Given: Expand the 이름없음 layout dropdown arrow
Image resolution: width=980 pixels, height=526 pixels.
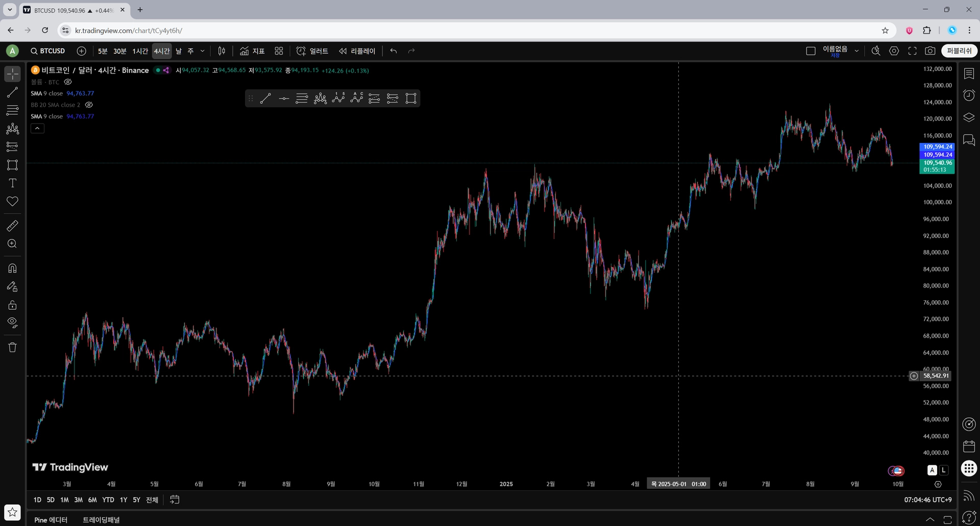Looking at the screenshot, I should tap(856, 51).
